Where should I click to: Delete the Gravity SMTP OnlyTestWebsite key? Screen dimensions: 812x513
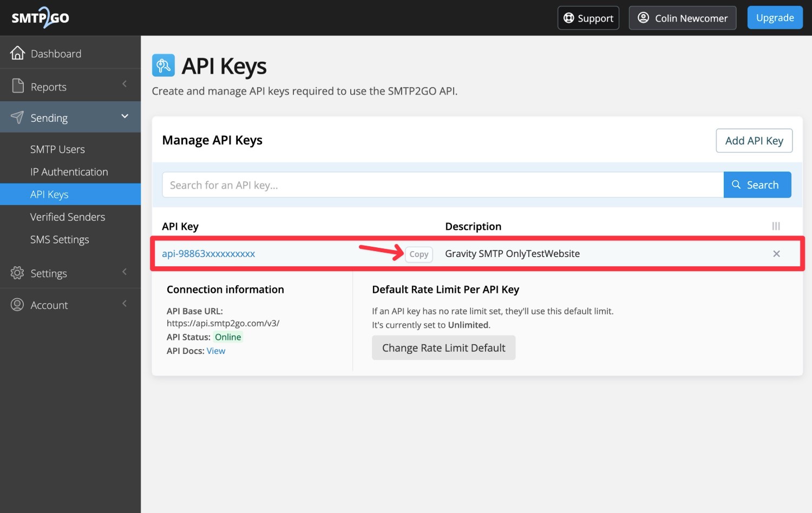(776, 254)
